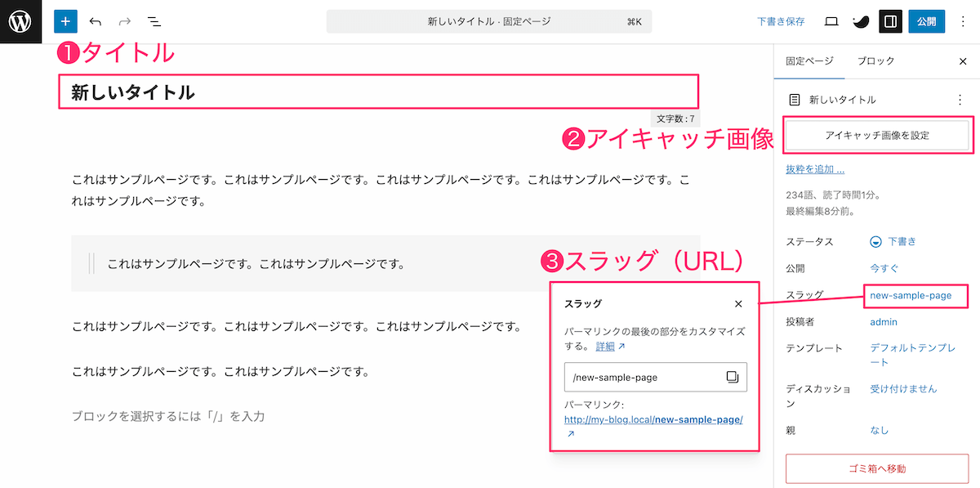Open the permalink my-blog.local link

(x=653, y=419)
